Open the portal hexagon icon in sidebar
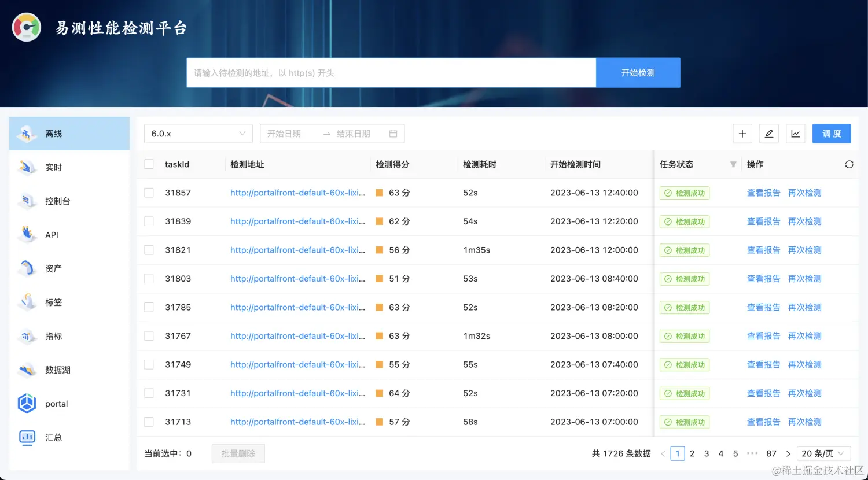 click(x=27, y=404)
